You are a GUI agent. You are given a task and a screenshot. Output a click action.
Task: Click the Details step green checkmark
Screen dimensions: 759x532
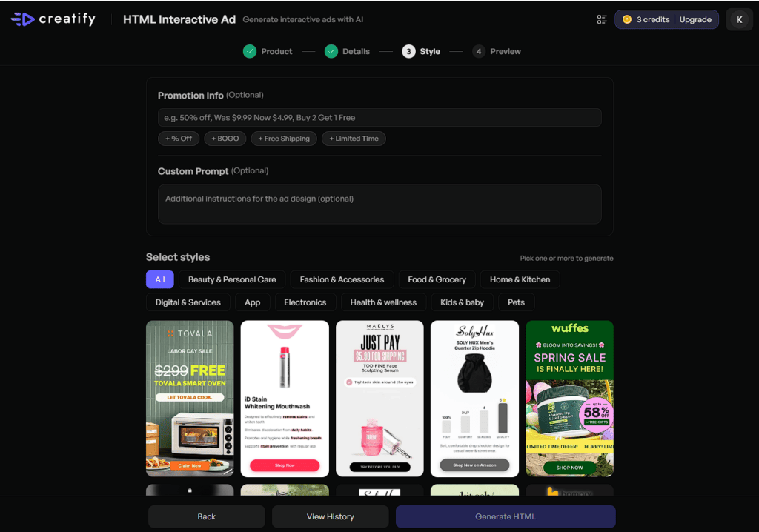pyautogui.click(x=331, y=51)
